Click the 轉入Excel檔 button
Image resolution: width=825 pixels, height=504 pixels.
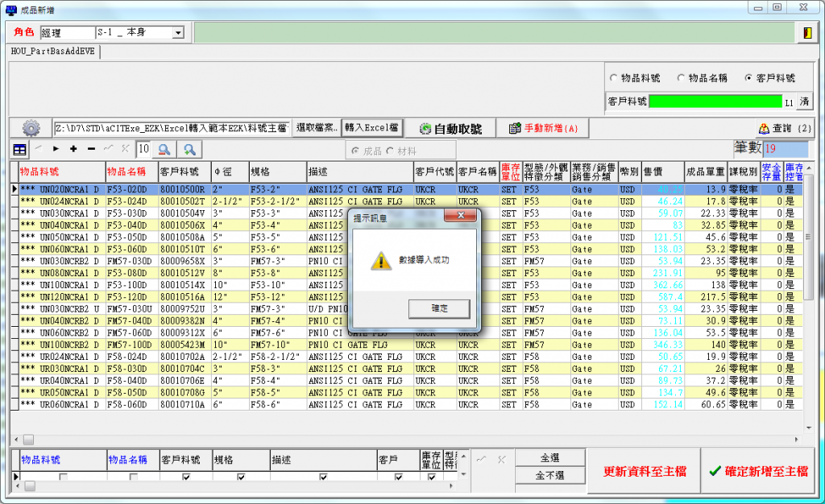point(371,127)
